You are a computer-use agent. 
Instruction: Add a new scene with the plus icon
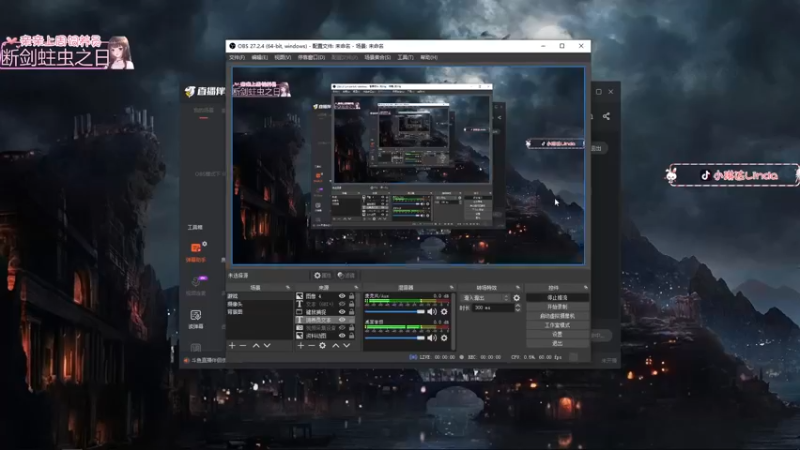[232, 345]
